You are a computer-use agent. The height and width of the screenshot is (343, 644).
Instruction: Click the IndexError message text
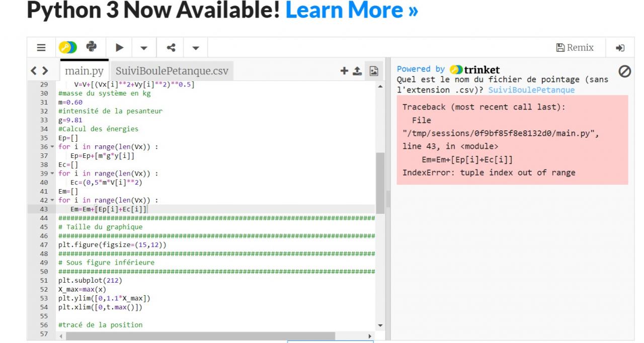[x=489, y=173]
